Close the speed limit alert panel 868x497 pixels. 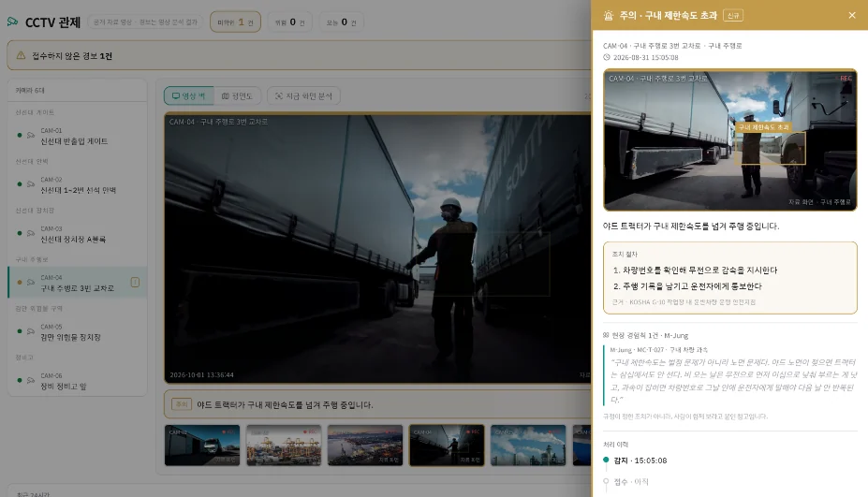coord(851,16)
